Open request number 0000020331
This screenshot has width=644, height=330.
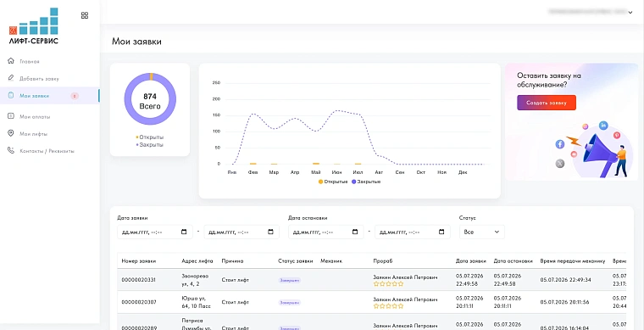pos(139,280)
